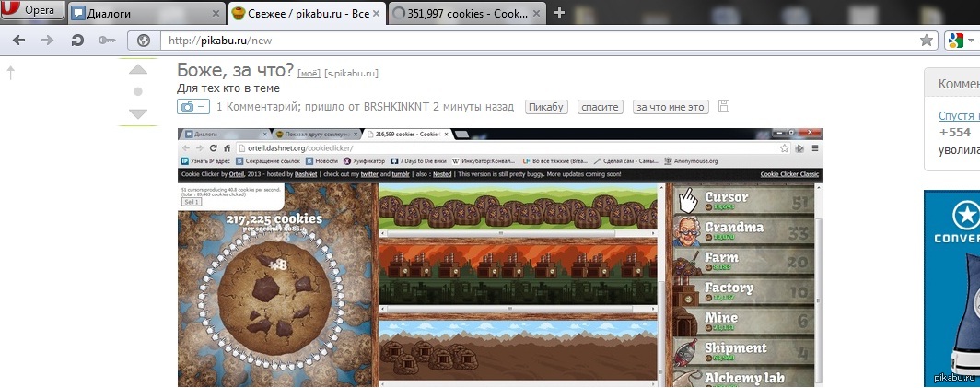
Task: Click embedded Chrome bookmark star icon
Action: (785, 148)
